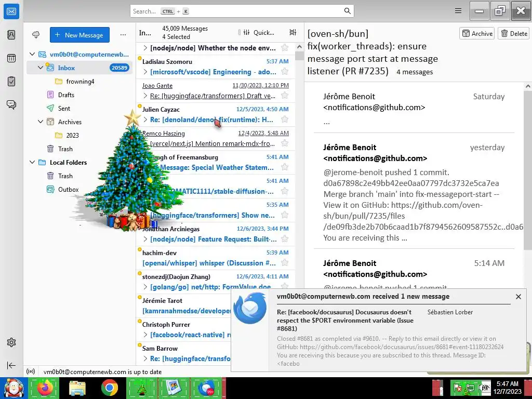The width and height of the screenshot is (532, 399).
Task: Open Jérôme Benoit's Saturday message summary
Action: 414,109
